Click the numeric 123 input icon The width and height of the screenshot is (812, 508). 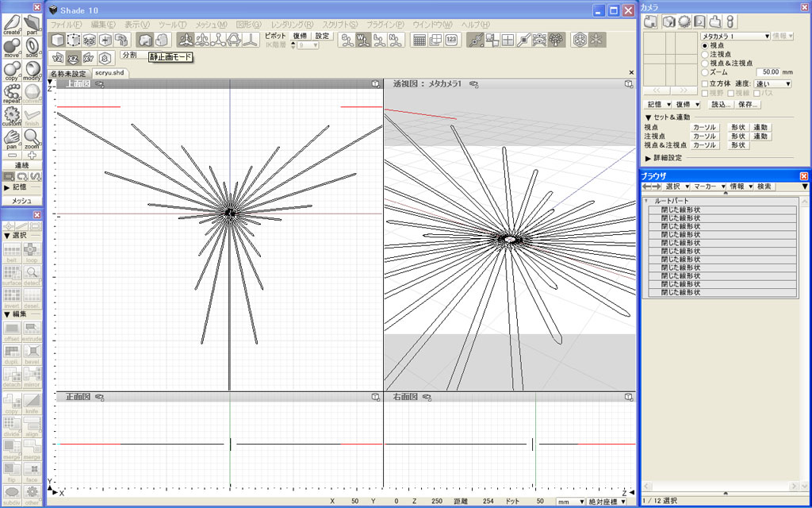450,40
